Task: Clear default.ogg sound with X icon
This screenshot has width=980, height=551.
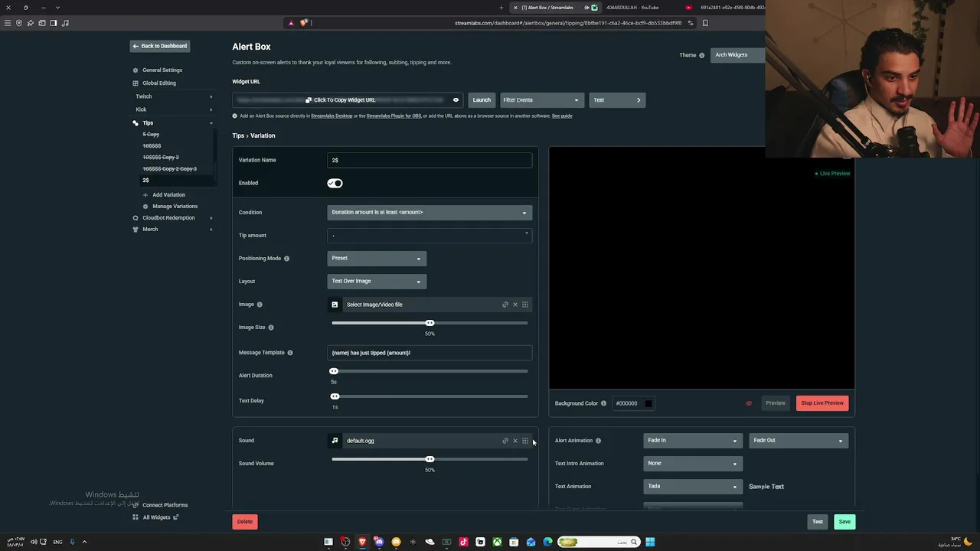Action: (515, 441)
